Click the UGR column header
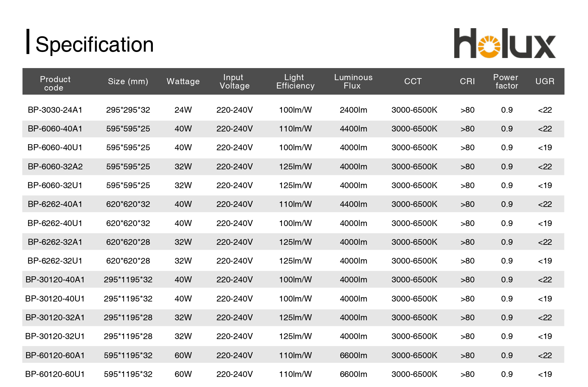The image size is (588, 387). click(x=545, y=81)
